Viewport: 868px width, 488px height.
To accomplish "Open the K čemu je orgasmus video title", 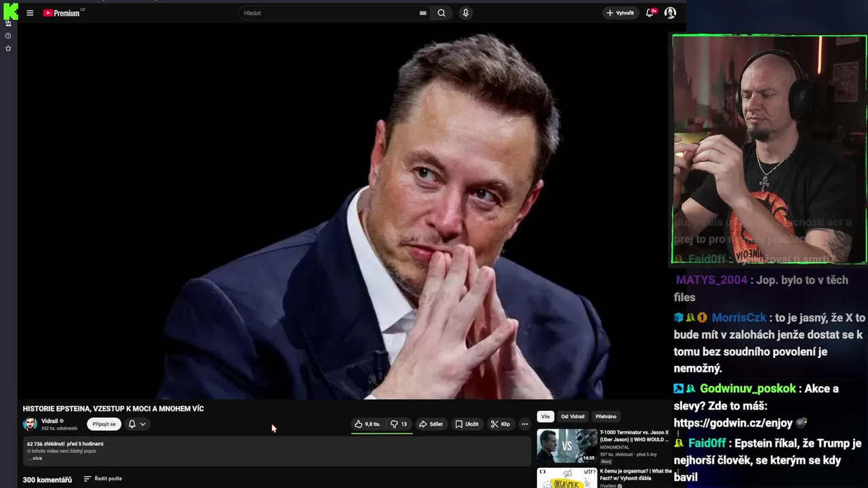I will (635, 474).
